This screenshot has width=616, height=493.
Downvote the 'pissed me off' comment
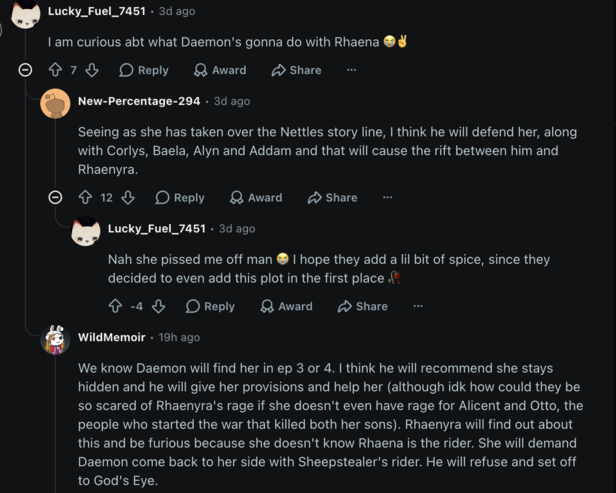point(158,306)
